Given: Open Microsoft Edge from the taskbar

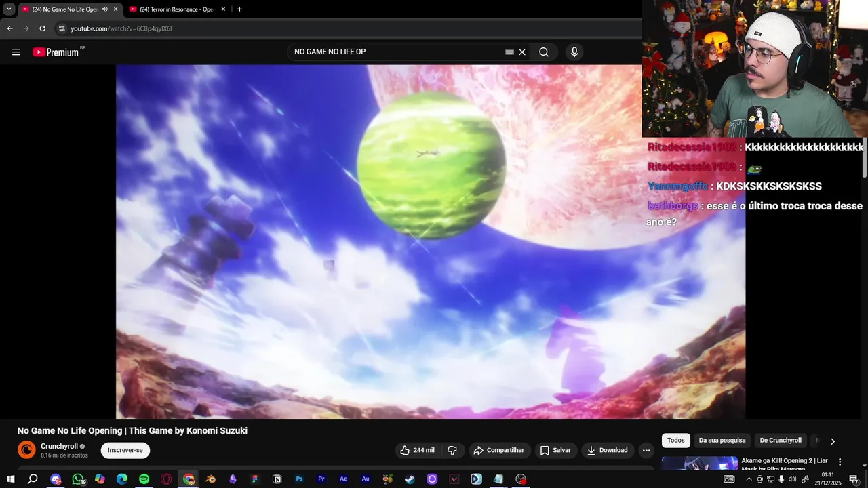Looking at the screenshot, I should tap(122, 479).
